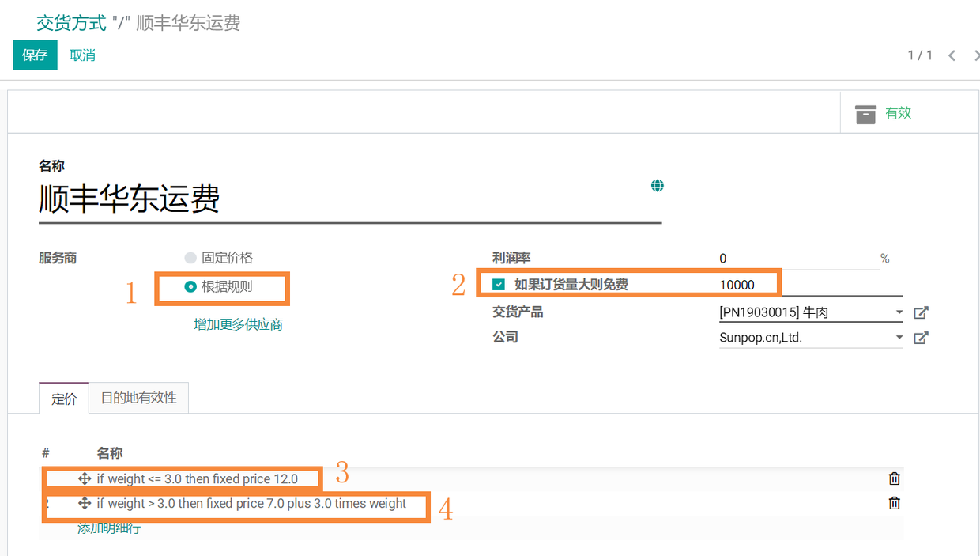Image resolution: width=980 pixels, height=556 pixels.
Task: Expand the 交货产品 dropdown
Action: click(899, 312)
